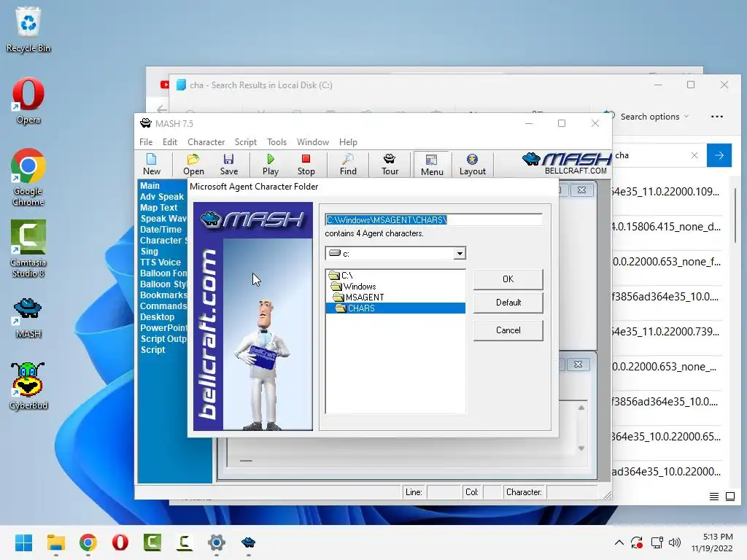Select TTS Voice in the sidebar
The image size is (747, 560).
pyautogui.click(x=160, y=262)
